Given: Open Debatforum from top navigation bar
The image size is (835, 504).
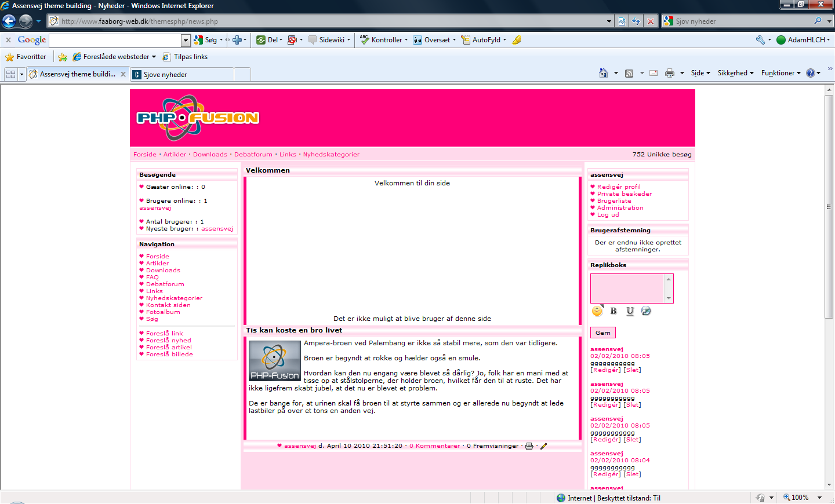Looking at the screenshot, I should [x=253, y=155].
